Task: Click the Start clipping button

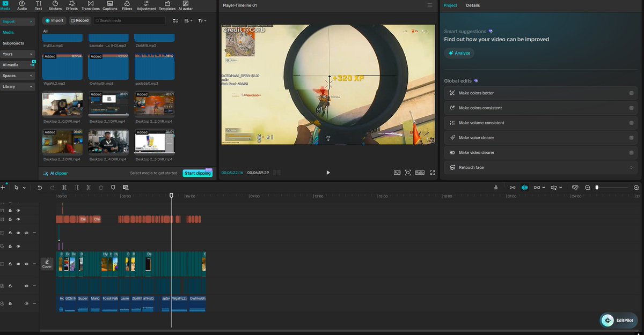Action: [x=197, y=173]
